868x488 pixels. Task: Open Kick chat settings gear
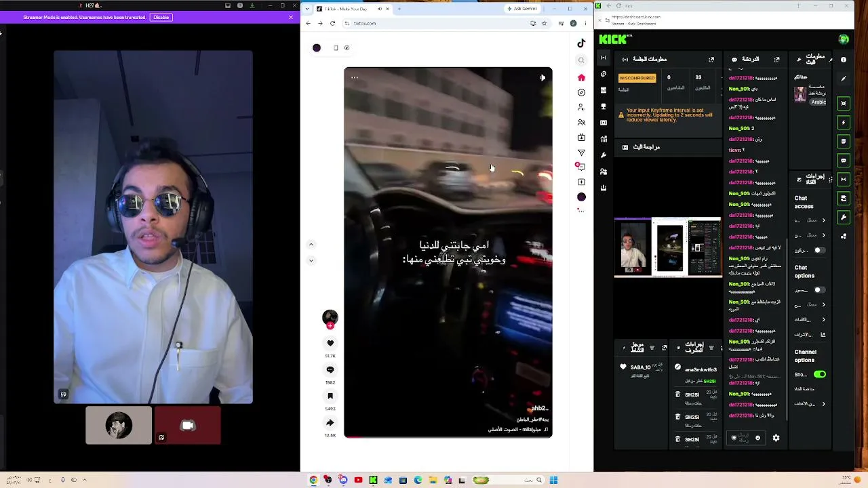pyautogui.click(x=776, y=438)
